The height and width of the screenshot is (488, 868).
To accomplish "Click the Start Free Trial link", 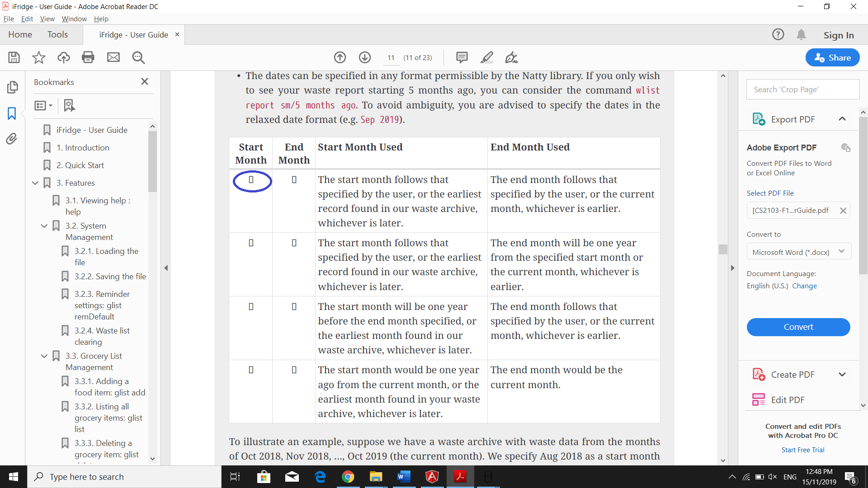I will [x=803, y=450].
